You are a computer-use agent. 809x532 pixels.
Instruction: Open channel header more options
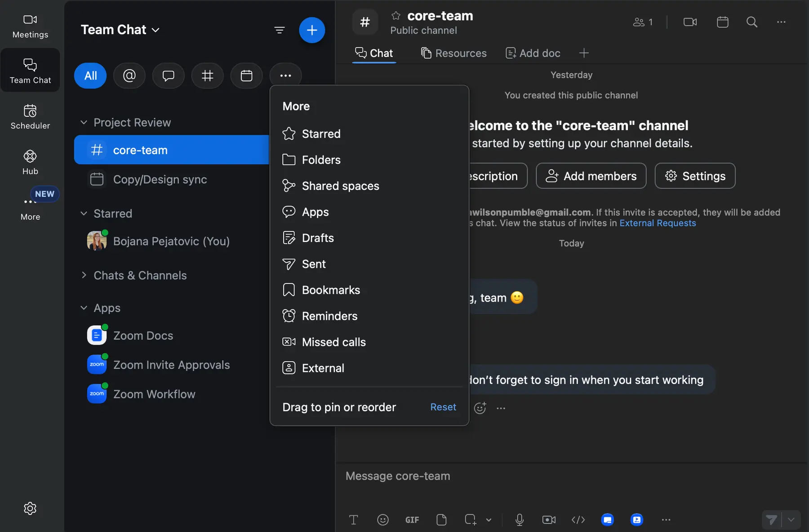pos(782,22)
